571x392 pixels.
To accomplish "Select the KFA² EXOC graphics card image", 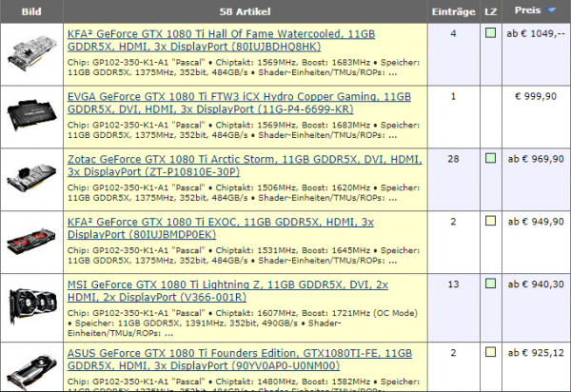I will click(x=31, y=242).
